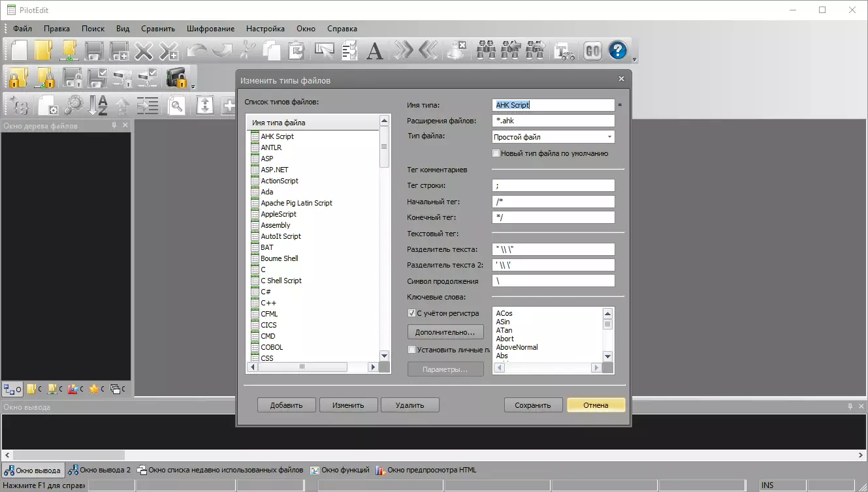The height and width of the screenshot is (492, 868).
Task: Click the blue Help question mark icon
Action: (x=617, y=50)
